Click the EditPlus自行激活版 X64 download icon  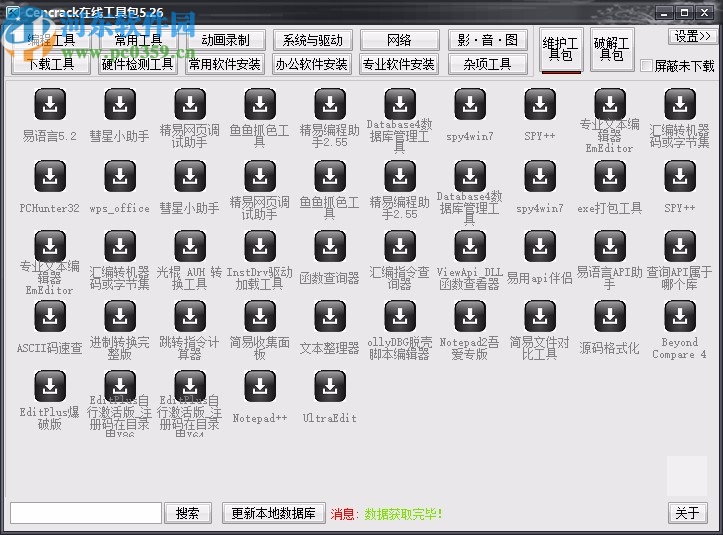(x=190, y=386)
